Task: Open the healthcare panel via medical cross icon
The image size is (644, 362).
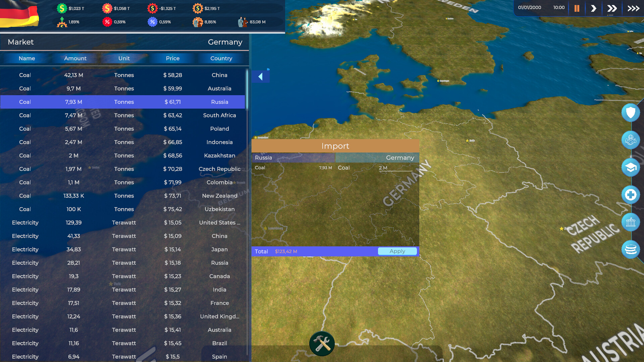Action: [630, 194]
